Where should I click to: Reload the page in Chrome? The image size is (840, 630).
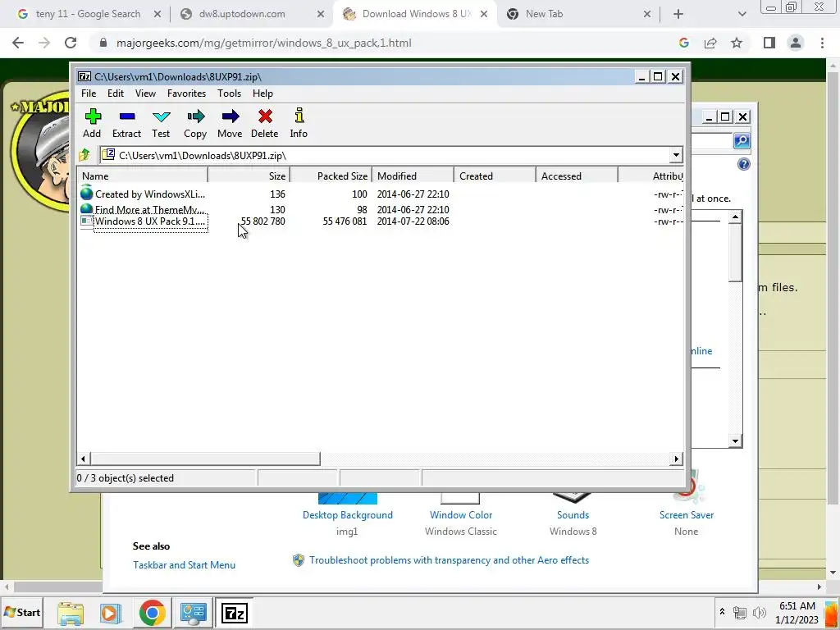71,43
